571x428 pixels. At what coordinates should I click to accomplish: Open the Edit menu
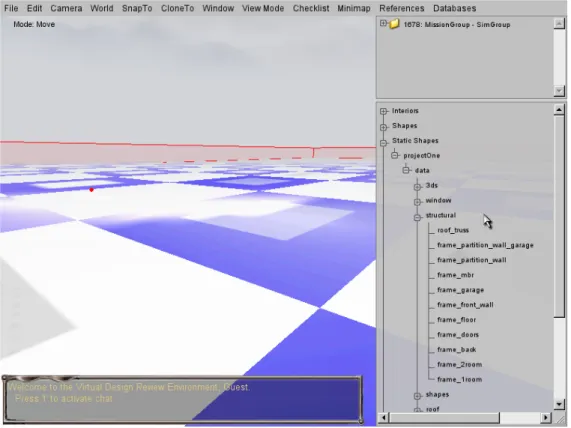click(x=35, y=8)
